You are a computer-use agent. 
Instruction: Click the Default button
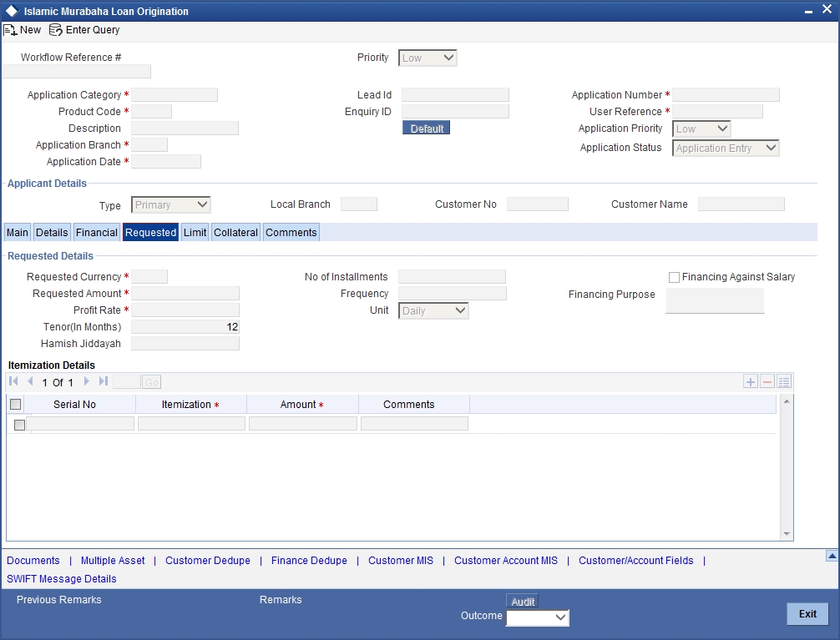pyautogui.click(x=427, y=128)
